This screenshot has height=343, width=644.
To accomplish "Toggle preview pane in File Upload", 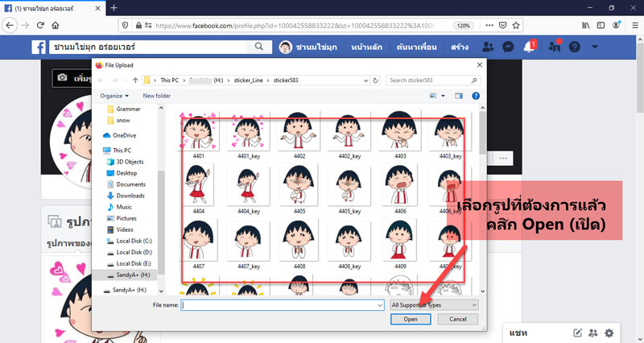I will click(459, 96).
